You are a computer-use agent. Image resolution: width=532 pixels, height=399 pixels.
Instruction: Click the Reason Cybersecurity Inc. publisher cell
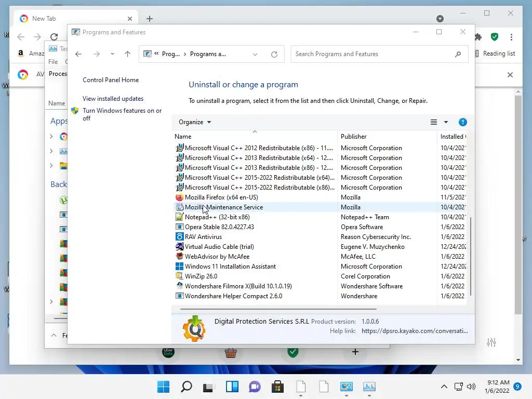click(x=376, y=237)
